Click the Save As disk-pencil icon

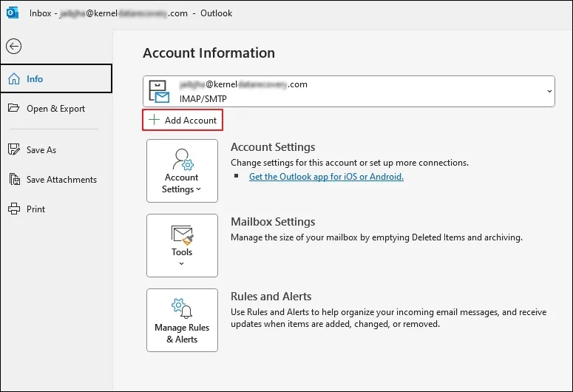[13, 150]
